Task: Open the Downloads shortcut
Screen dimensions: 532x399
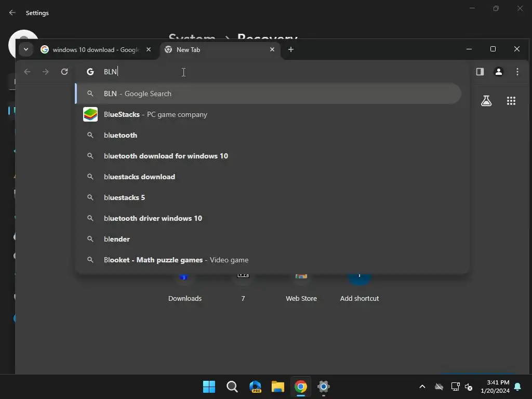Action: click(185, 288)
